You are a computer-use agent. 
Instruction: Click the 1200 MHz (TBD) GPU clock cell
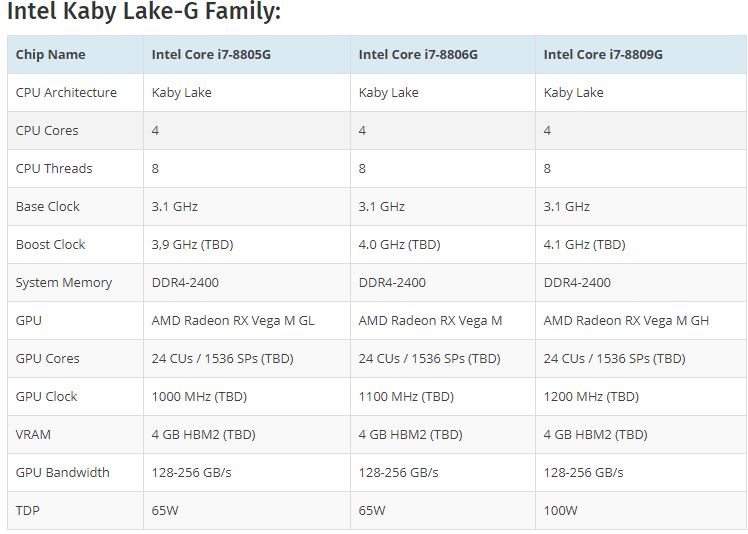tap(591, 397)
